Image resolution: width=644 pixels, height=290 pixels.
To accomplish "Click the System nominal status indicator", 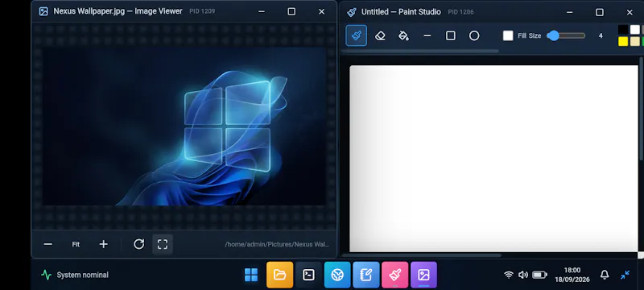I will [75, 275].
